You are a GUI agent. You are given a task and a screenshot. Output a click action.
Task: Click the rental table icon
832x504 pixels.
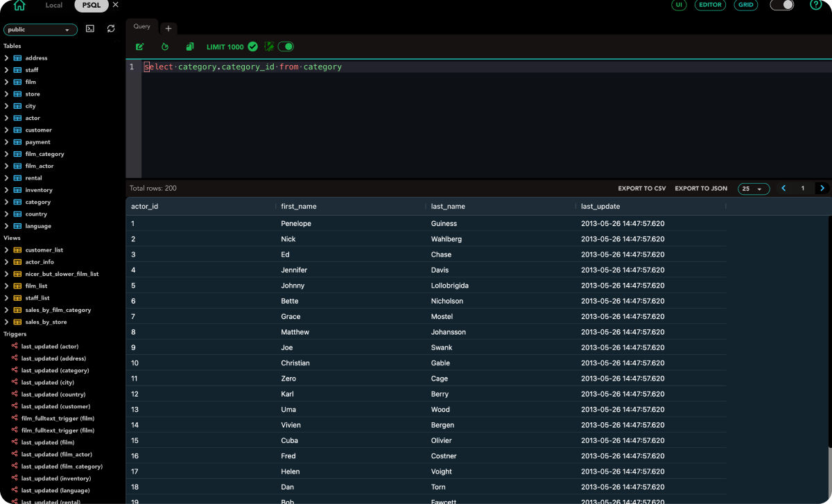point(17,178)
